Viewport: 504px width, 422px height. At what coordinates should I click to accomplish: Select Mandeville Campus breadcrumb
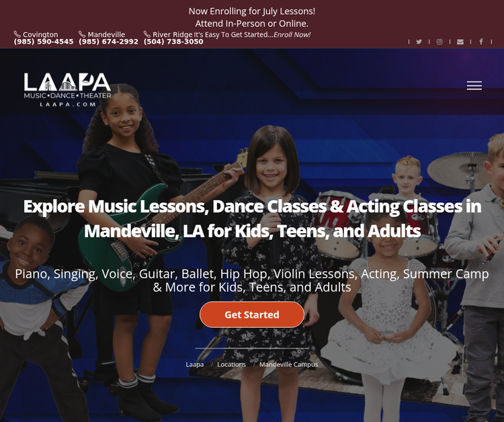coord(289,364)
